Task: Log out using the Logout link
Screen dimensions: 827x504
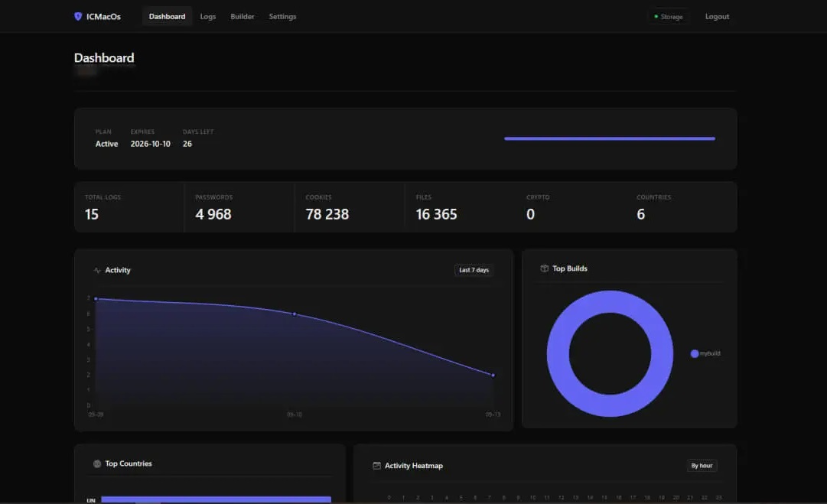Action: click(718, 16)
